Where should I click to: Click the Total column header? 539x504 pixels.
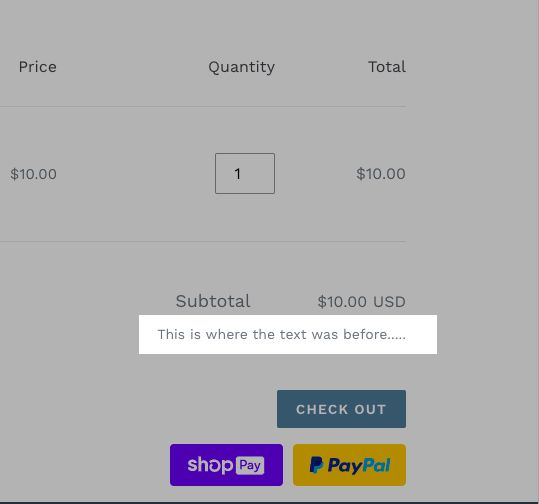tap(387, 67)
